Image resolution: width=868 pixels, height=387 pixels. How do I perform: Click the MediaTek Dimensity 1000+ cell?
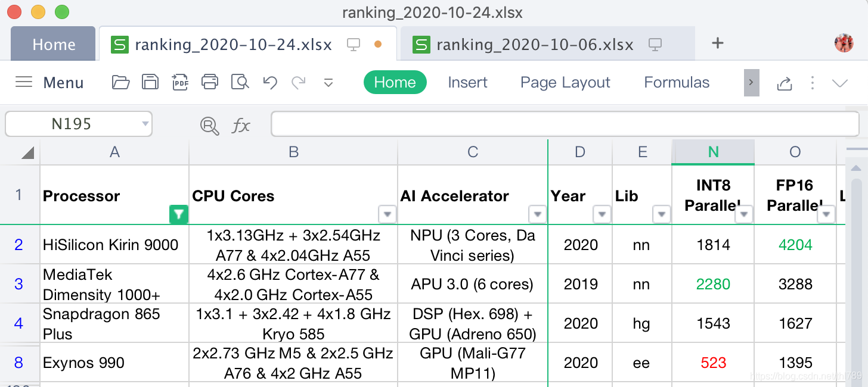[x=114, y=284]
